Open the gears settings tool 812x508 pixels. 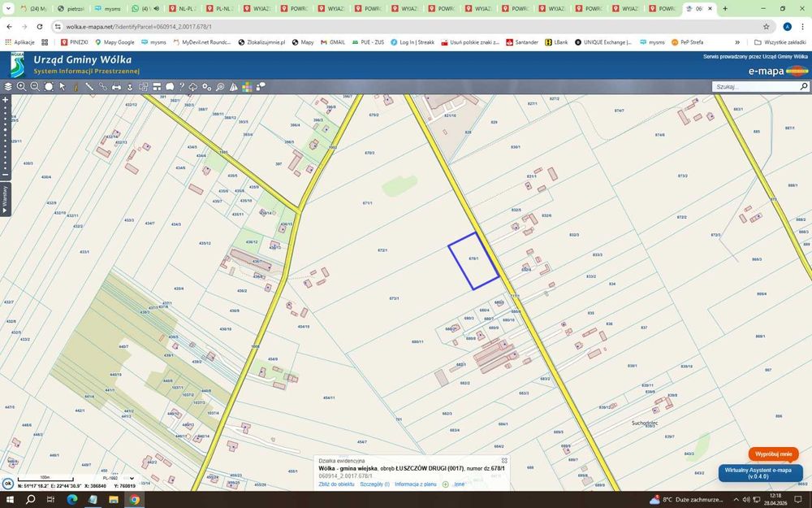206,87
